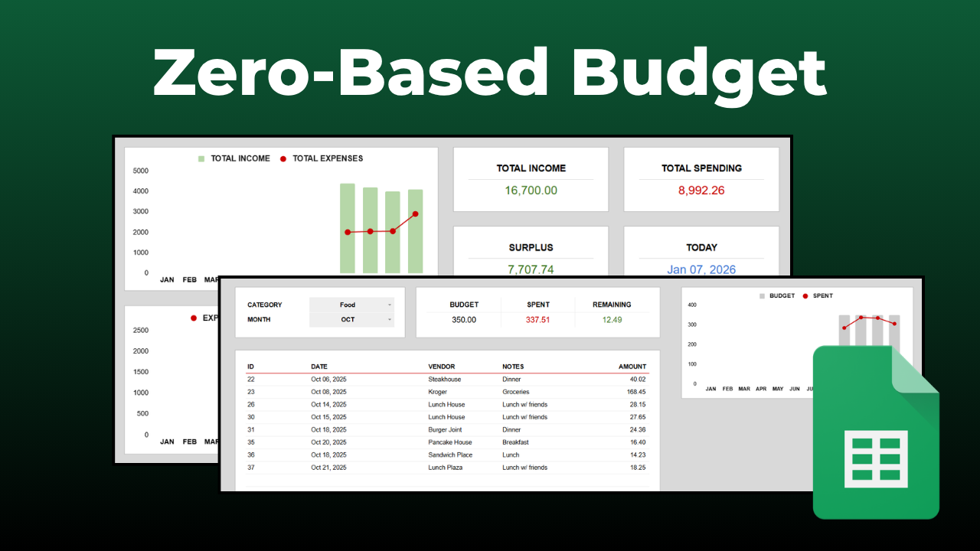Image resolution: width=980 pixels, height=551 pixels.
Task: Click the TODAY card heading
Action: [701, 248]
